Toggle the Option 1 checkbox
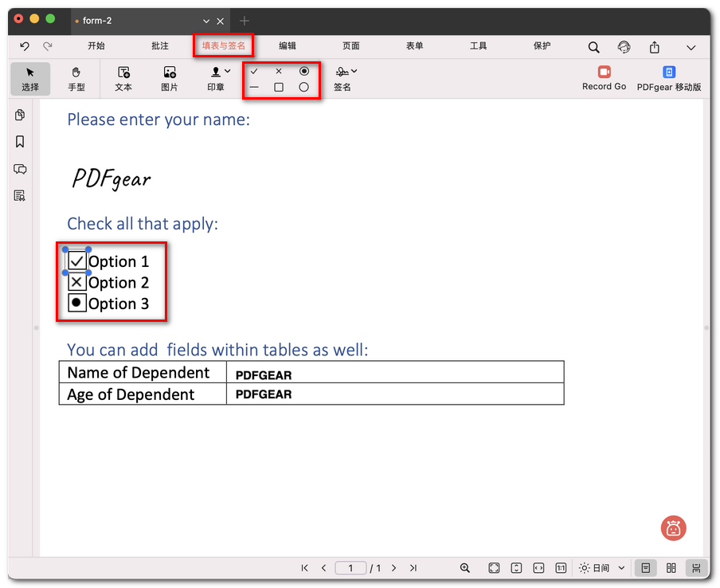The width and height of the screenshot is (720, 588). (x=77, y=261)
